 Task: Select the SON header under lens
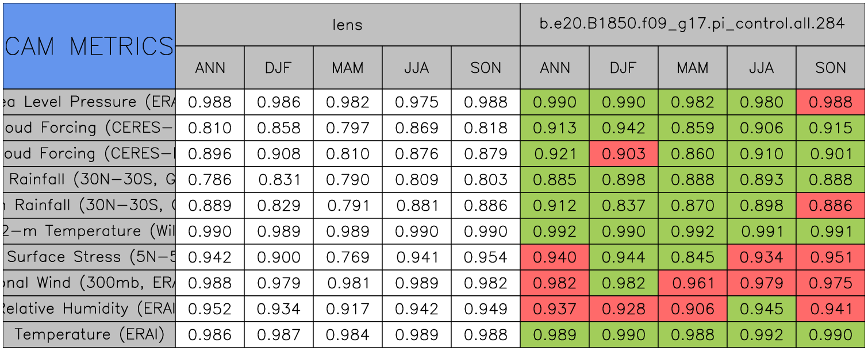tap(486, 68)
